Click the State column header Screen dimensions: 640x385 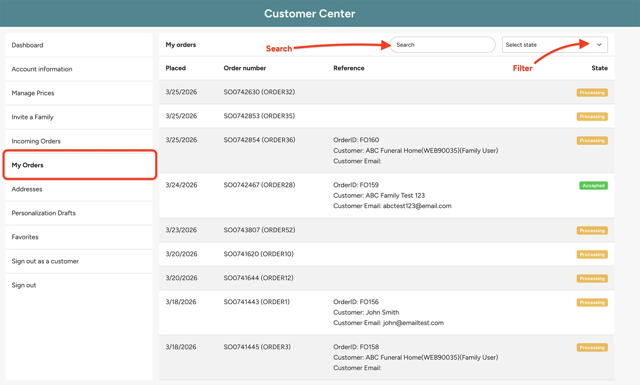[x=600, y=68]
